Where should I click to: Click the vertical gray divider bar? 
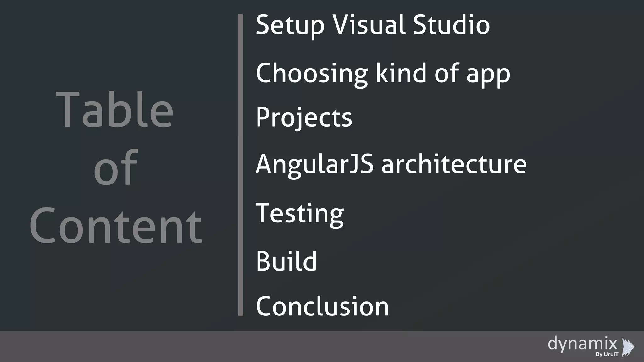pos(241,165)
